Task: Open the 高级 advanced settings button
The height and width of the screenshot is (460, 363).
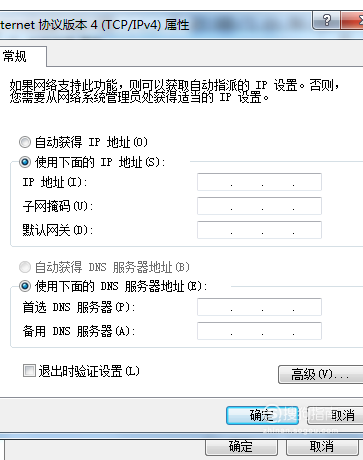Action: click(x=320, y=374)
